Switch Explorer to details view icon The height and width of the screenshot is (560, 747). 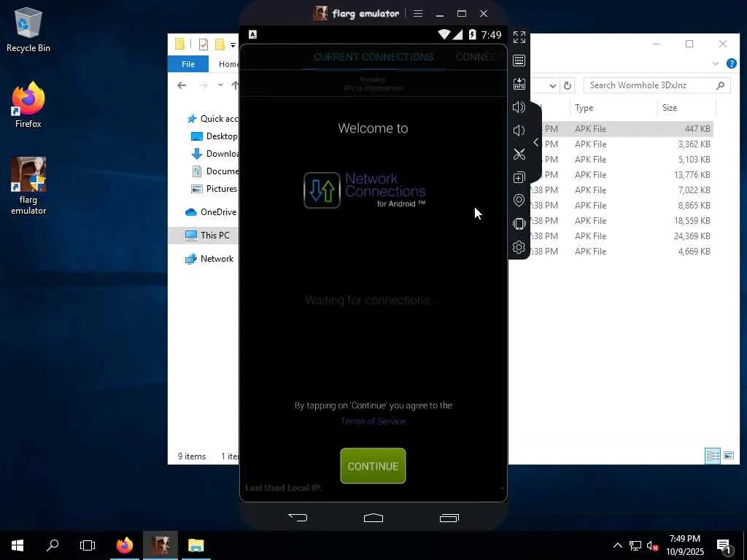[x=713, y=456]
